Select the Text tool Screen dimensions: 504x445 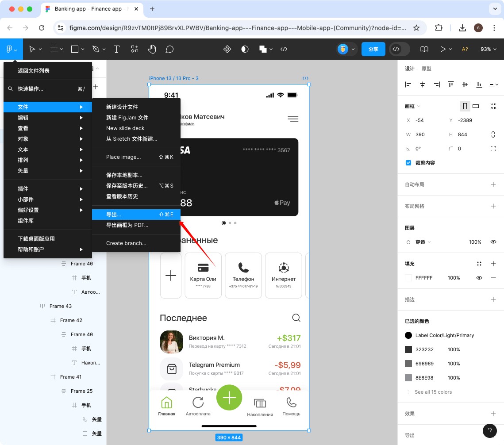(116, 49)
